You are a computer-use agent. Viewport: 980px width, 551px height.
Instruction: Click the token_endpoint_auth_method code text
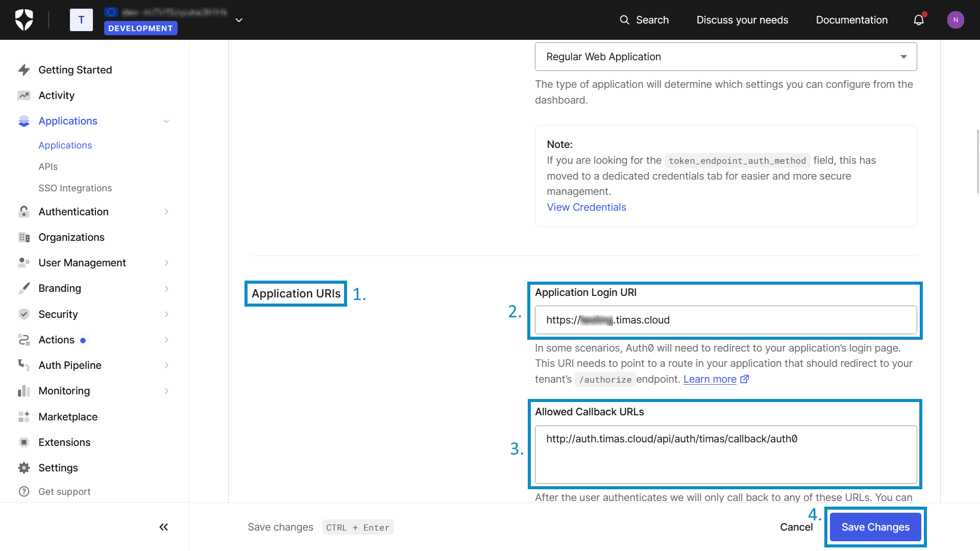737,161
